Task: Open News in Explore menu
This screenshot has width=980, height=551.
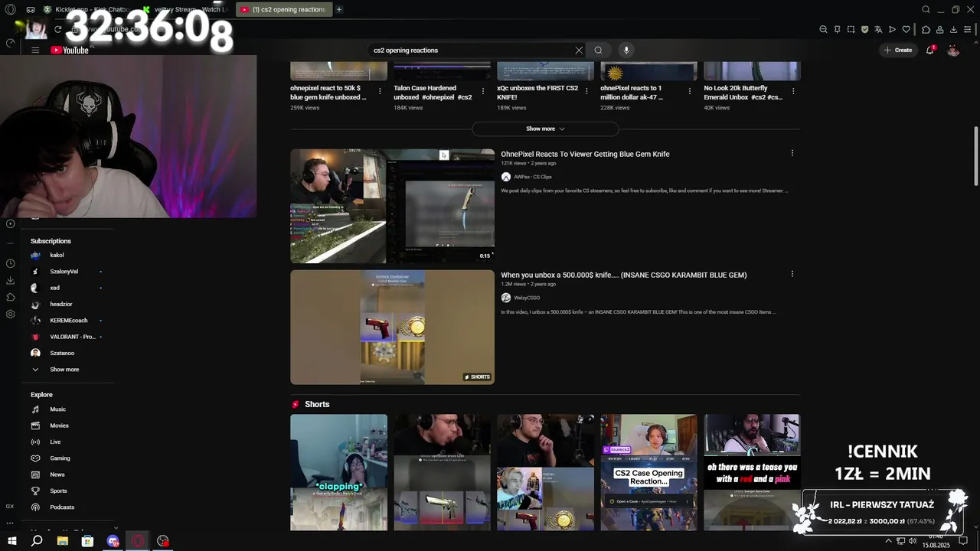Action: (x=57, y=474)
